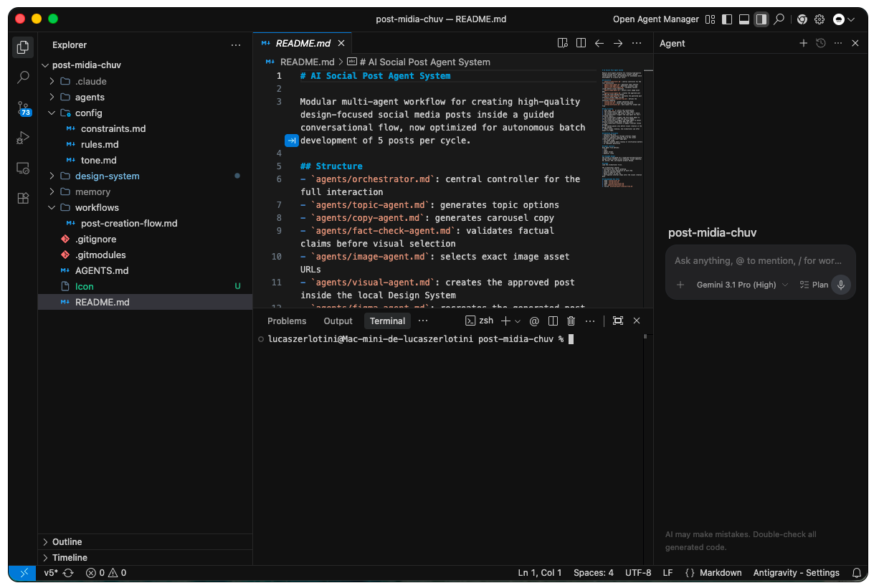Open Source Control view with 73 badge
Image resolution: width=879 pixels, height=588 pixels.
point(23,108)
